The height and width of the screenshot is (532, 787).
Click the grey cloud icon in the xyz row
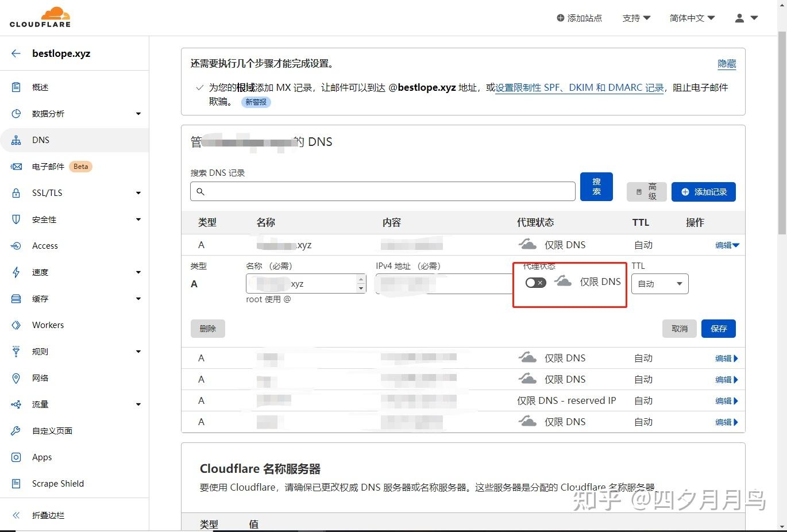click(527, 245)
